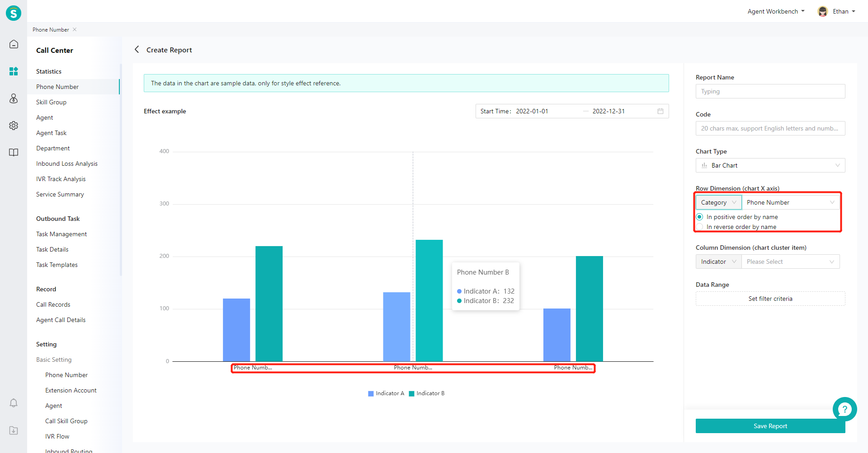
Task: Click the Report Name input field
Action: tap(770, 91)
